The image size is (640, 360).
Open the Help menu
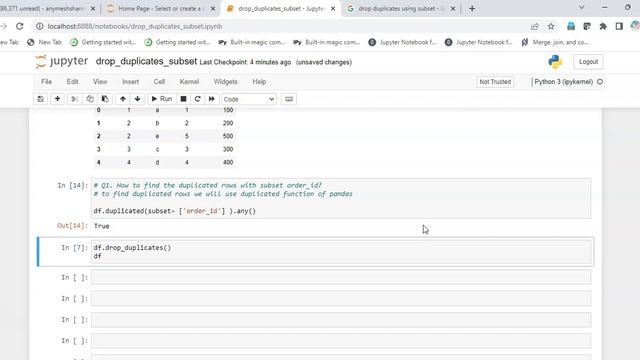[259, 82]
